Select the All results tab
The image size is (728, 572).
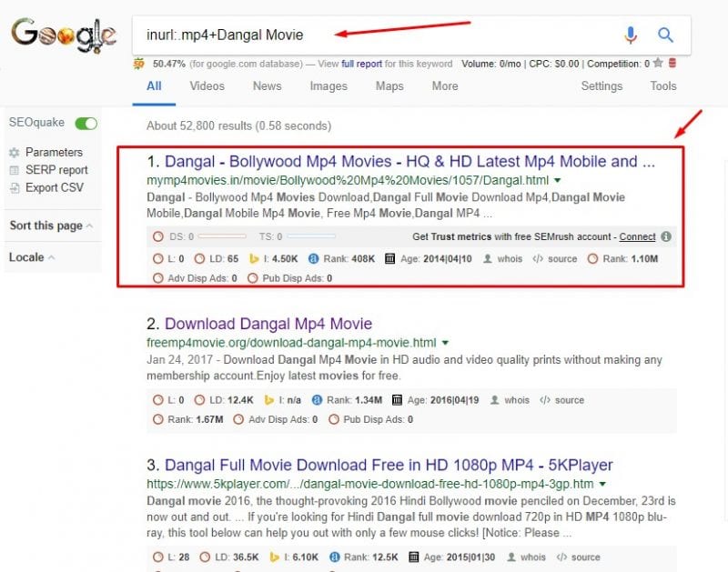[x=154, y=85]
